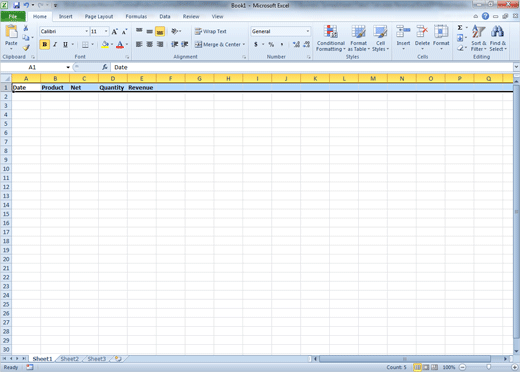The width and height of the screenshot is (520, 372).
Task: Open the font size dropdown
Action: [106, 31]
